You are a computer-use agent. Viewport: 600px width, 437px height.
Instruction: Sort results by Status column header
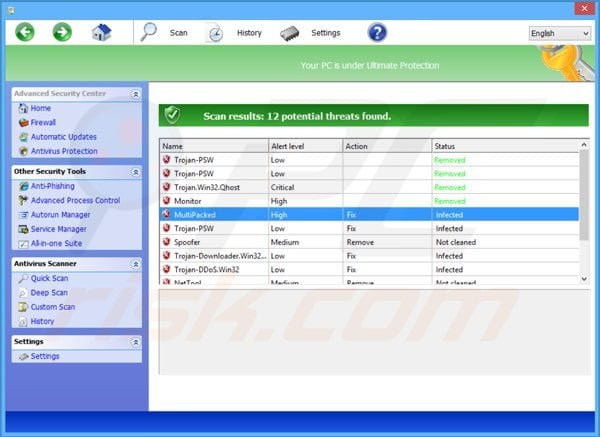[505, 146]
